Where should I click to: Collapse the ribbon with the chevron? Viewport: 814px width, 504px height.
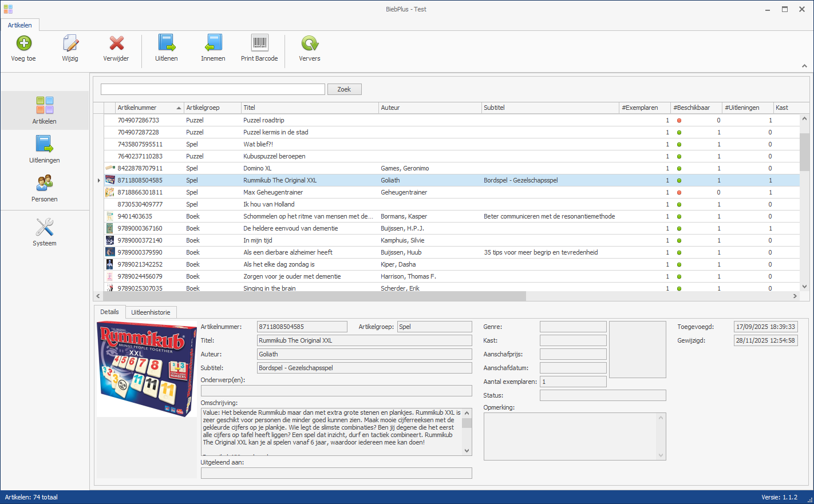804,66
